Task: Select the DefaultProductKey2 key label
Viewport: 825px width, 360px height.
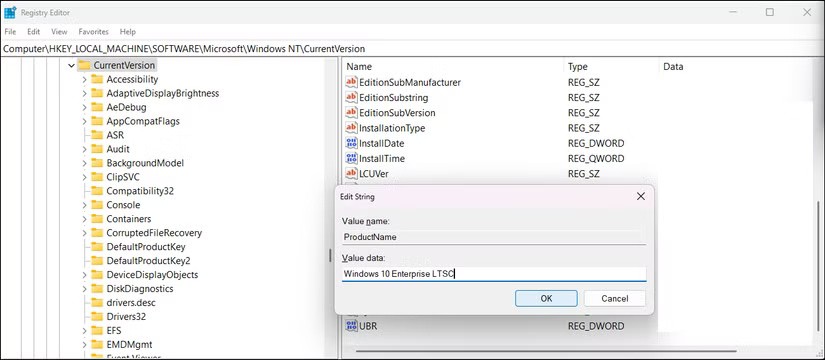Action: tap(148, 261)
